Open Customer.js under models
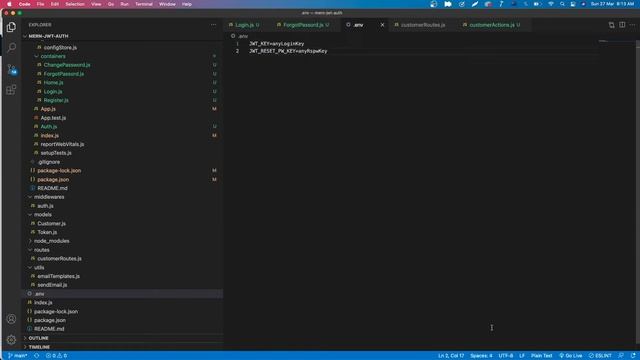The image size is (640, 360). [51, 224]
